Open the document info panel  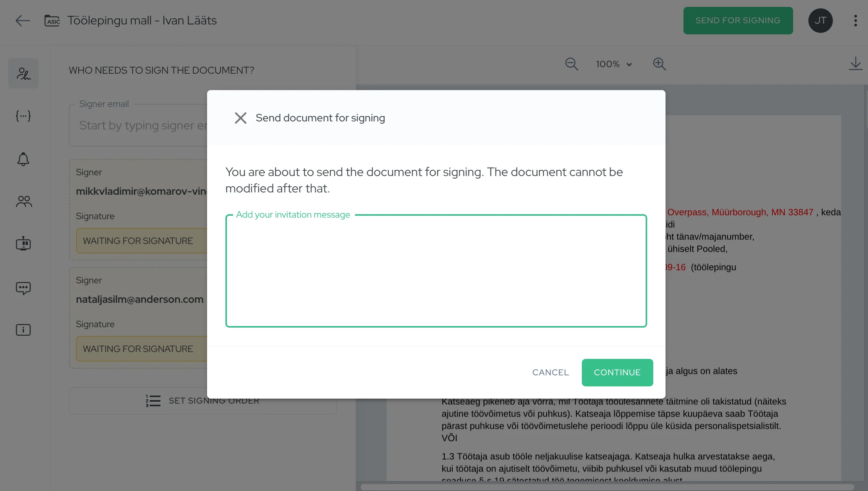pyautogui.click(x=23, y=329)
